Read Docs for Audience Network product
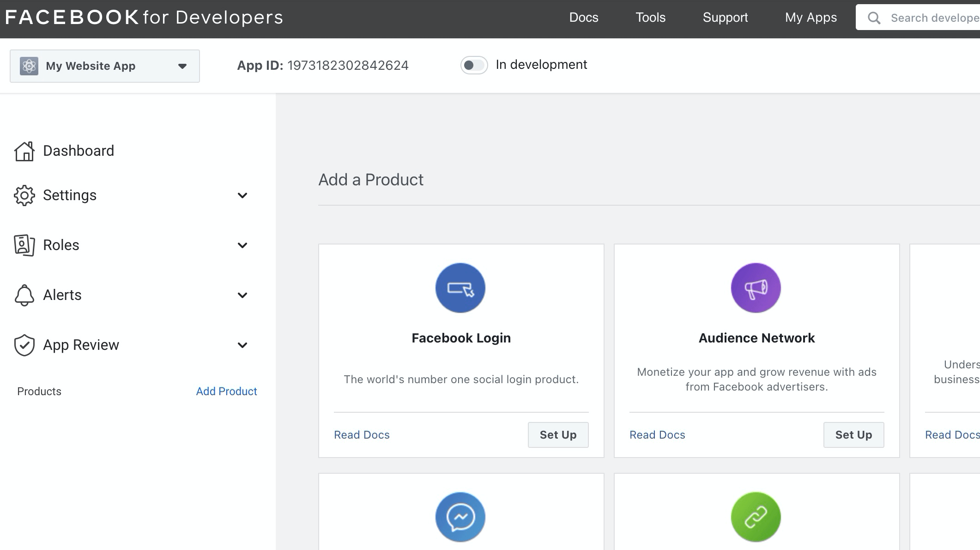This screenshot has height=550, width=980. pyautogui.click(x=657, y=434)
